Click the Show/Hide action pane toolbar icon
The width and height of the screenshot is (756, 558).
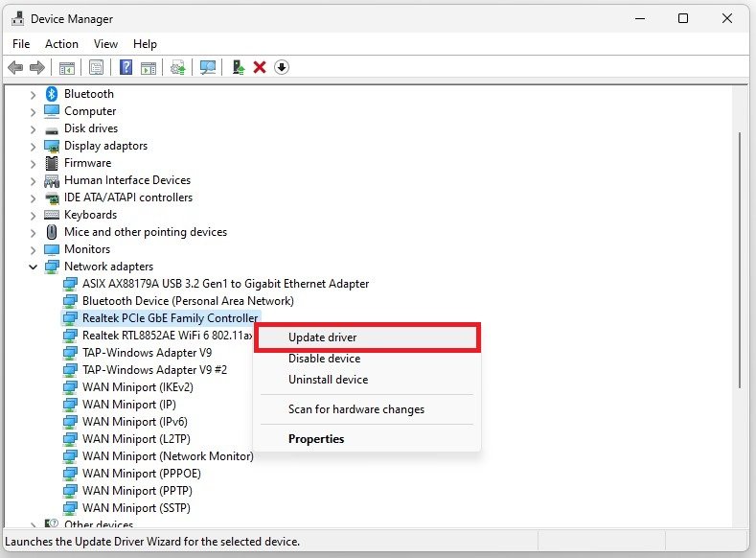[149, 67]
